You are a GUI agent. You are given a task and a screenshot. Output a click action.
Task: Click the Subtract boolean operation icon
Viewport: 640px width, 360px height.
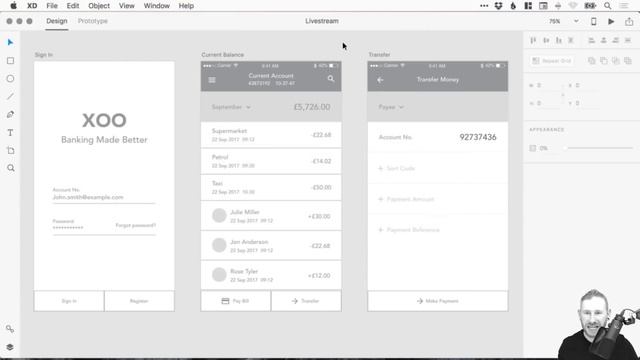(604, 61)
